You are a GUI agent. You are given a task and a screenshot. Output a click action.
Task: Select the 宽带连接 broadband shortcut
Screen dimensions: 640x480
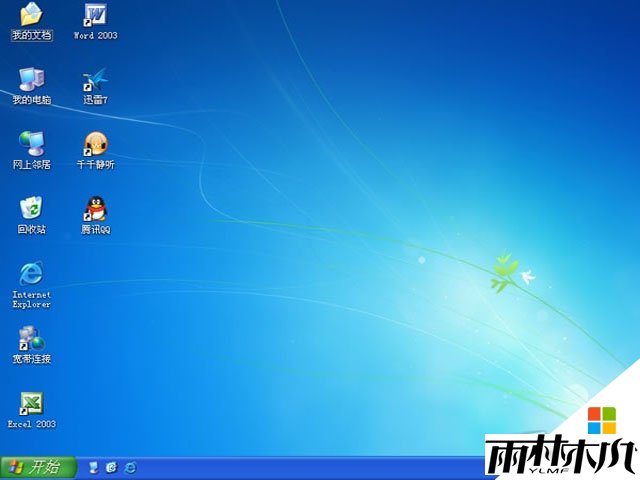tap(31, 338)
